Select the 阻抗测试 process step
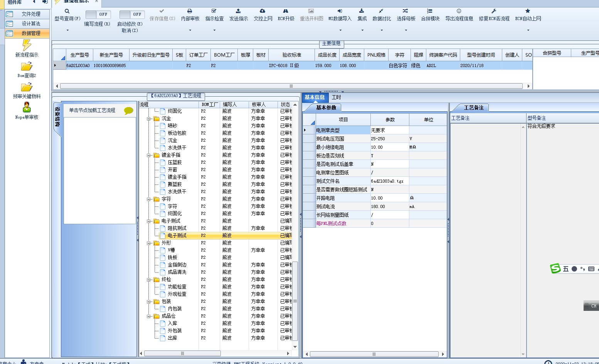The image size is (599, 364). coord(177,228)
